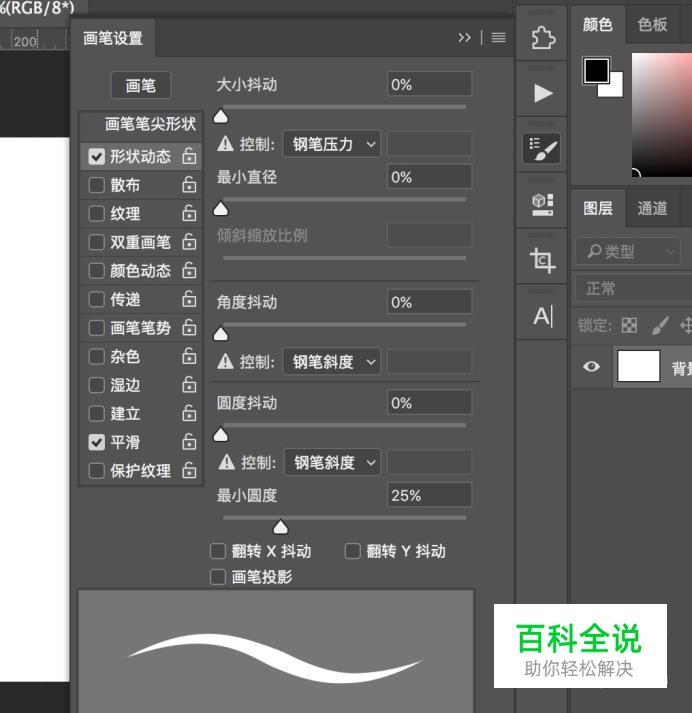This screenshot has height=713, width=692.
Task: Open the plugins puzzle-piece panel icon
Action: pos(543,38)
